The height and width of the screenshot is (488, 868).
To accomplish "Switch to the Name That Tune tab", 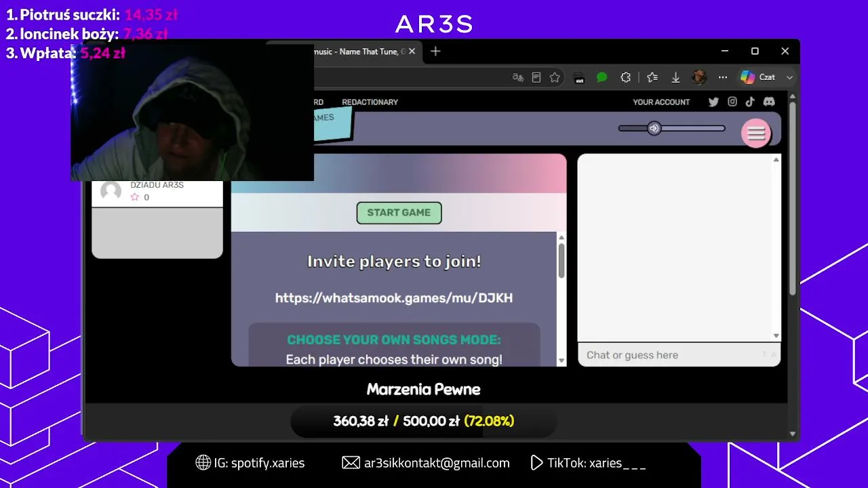I will [x=359, y=52].
